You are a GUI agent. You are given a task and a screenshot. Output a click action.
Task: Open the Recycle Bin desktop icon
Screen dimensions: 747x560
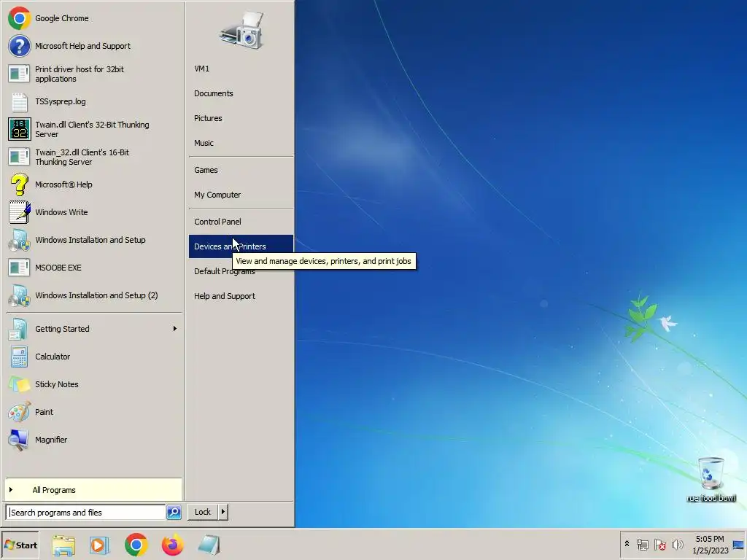[711, 472]
